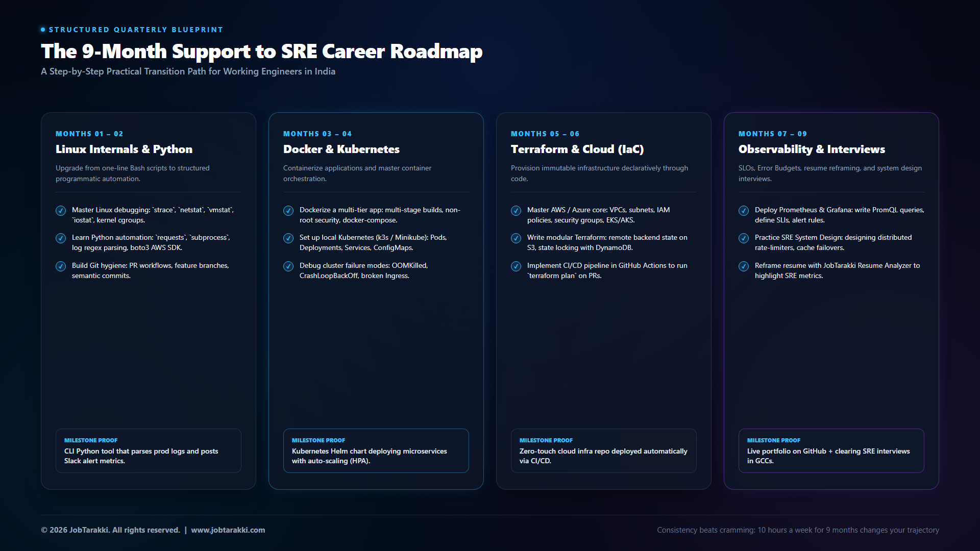Click the 'Set up local Kubernetes' bullet text
The image size is (980, 551).
coord(373,242)
